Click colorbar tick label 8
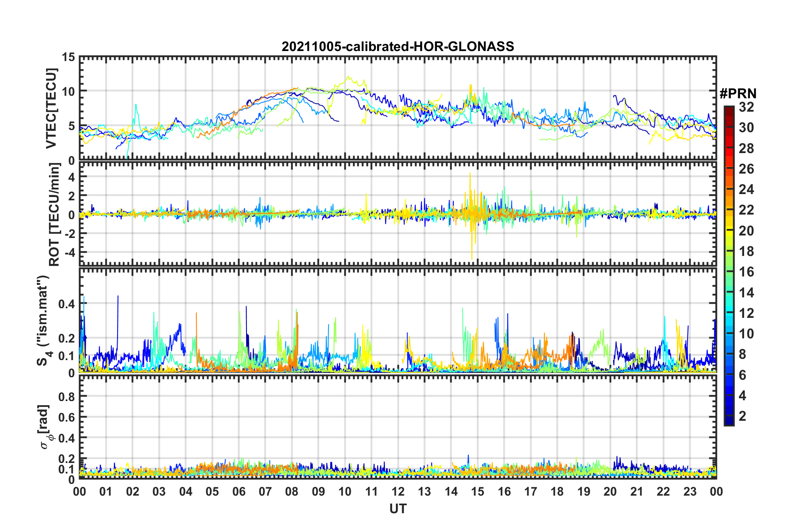The width and height of the screenshot is (796, 532). point(742,355)
